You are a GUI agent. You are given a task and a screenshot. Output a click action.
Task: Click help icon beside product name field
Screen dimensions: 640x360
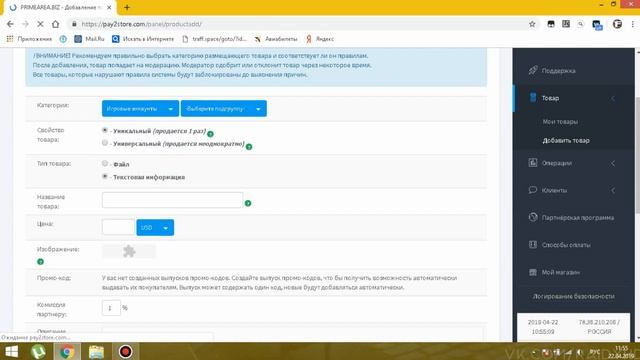[248, 203]
